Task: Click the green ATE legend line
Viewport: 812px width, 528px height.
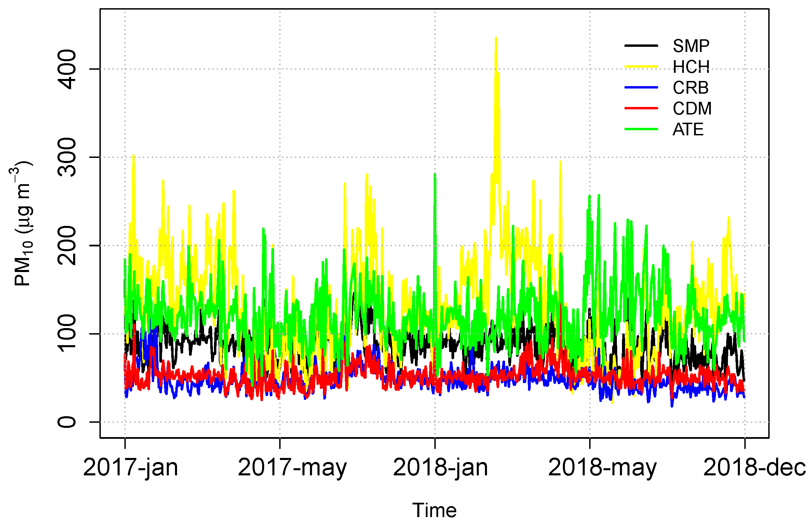Action: tap(641, 129)
